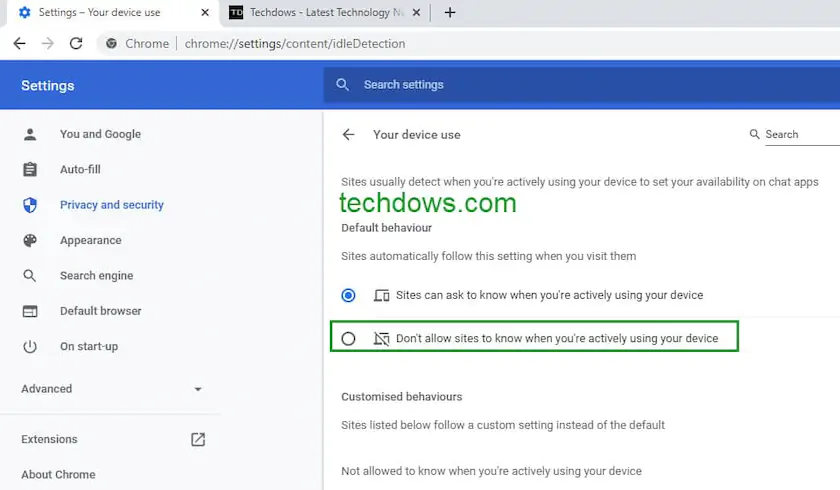This screenshot has width=840, height=490.
Task: Click the Your device use heading
Action: 417,135
